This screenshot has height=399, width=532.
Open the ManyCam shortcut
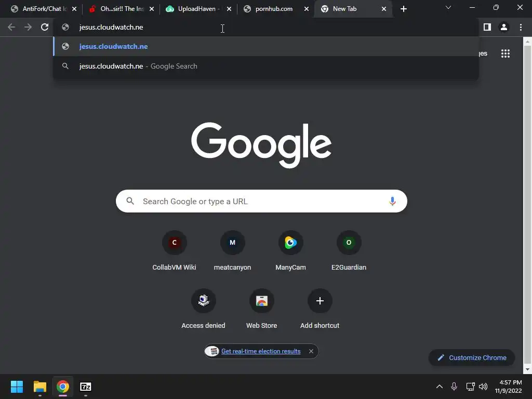click(290, 251)
